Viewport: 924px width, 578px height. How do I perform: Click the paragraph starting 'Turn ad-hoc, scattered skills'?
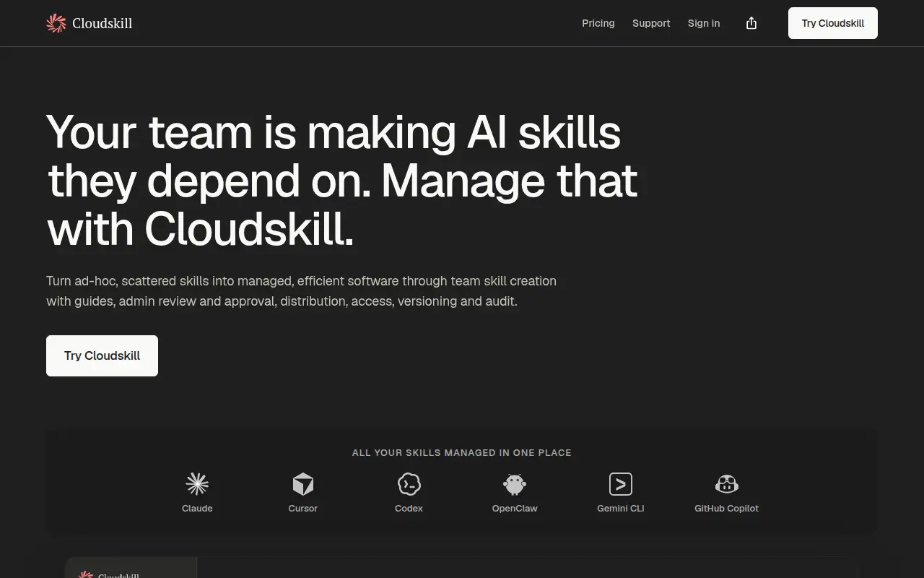[x=301, y=290]
